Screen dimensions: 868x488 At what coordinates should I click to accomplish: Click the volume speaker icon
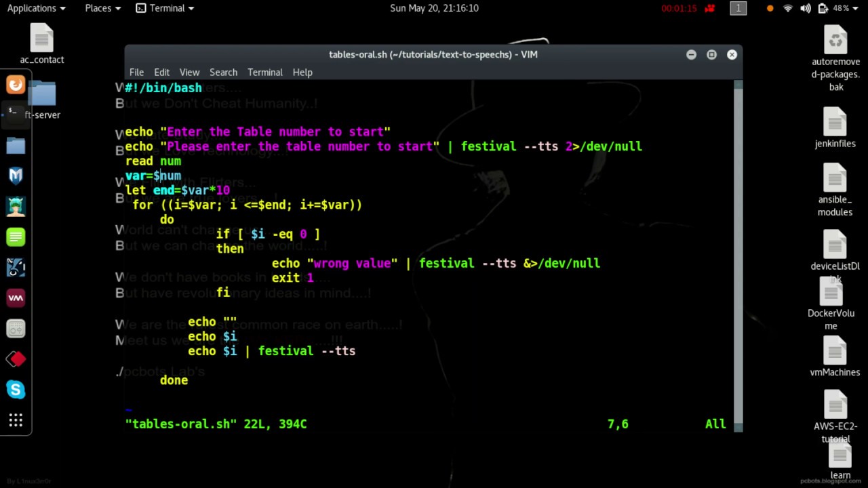click(x=806, y=8)
